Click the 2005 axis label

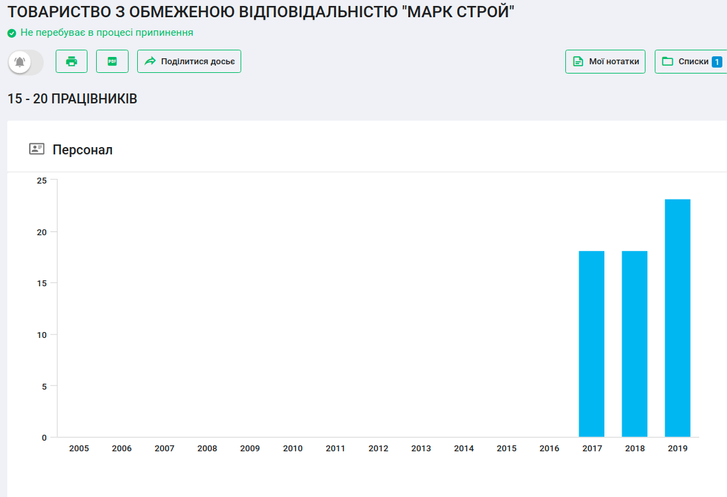pyautogui.click(x=79, y=448)
